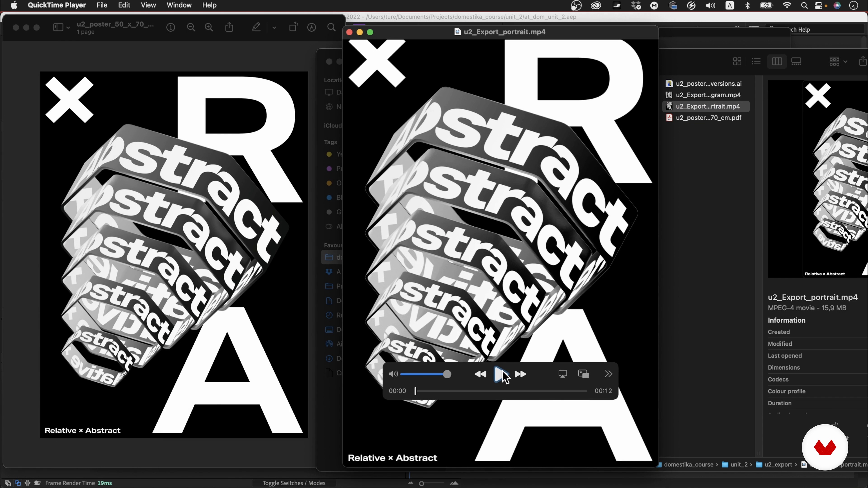Screen dimensions: 868x488
Task: Click the share icon in Preview toolbar
Action: [x=229, y=27]
